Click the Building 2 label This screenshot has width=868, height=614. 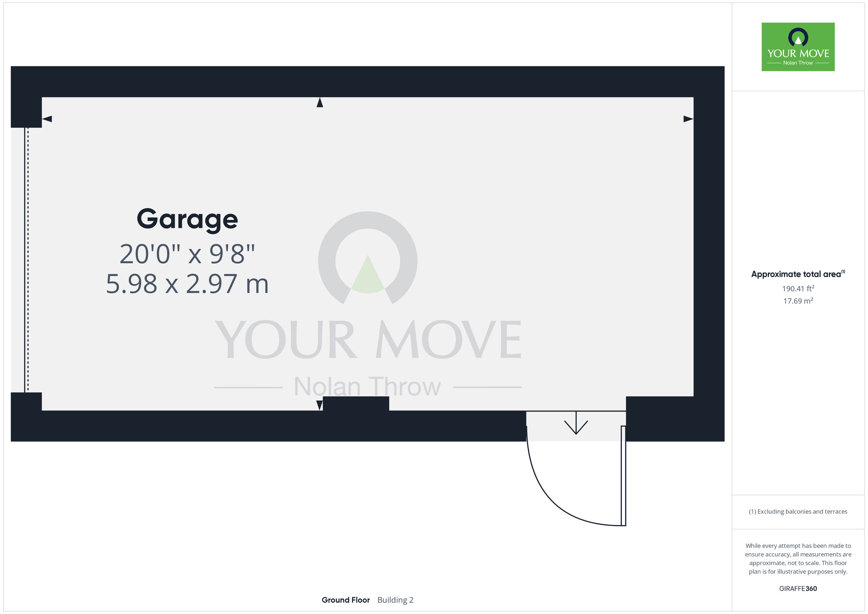(395, 600)
